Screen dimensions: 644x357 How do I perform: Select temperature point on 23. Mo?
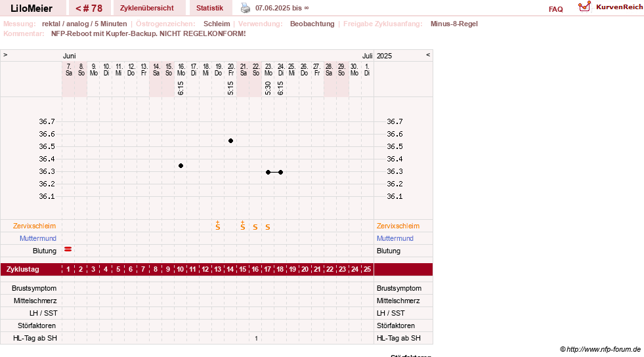point(268,173)
